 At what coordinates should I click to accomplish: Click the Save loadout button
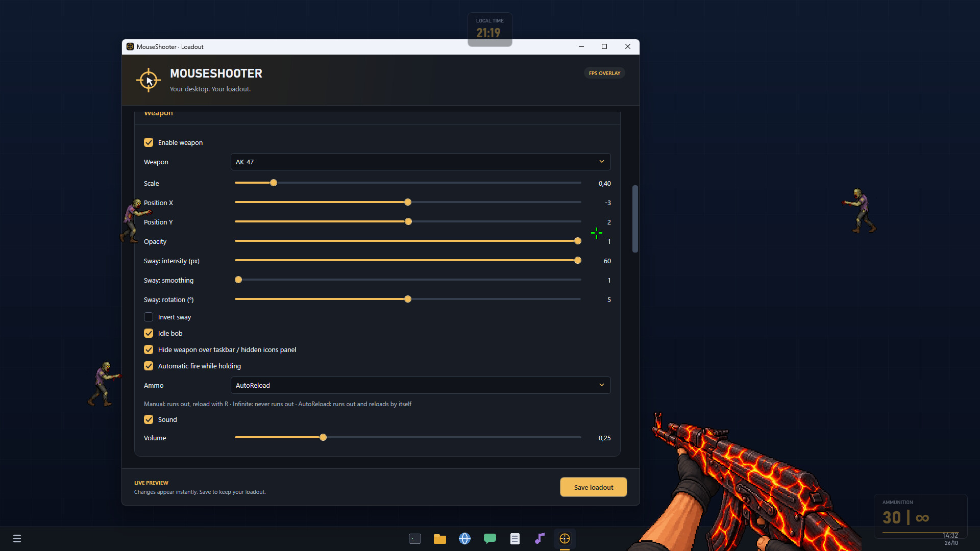[x=594, y=487]
